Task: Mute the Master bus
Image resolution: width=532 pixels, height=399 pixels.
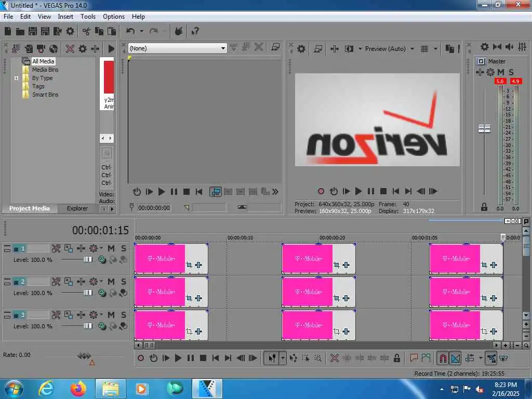Action: (x=501, y=72)
